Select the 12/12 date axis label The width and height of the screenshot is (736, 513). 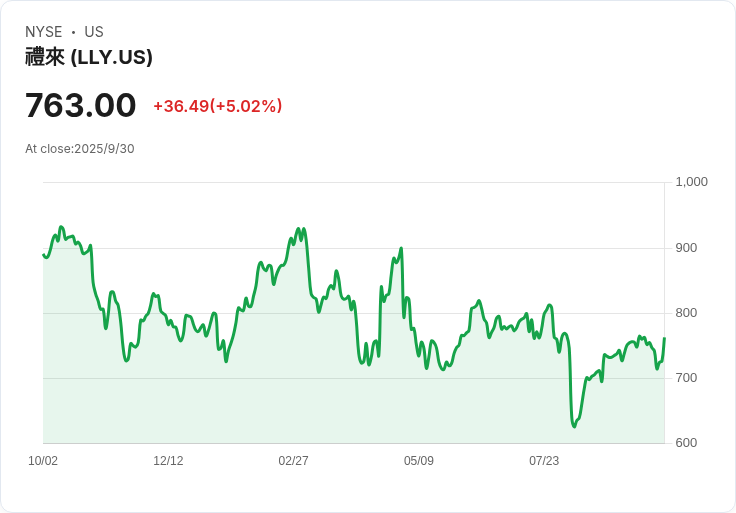tap(168, 461)
